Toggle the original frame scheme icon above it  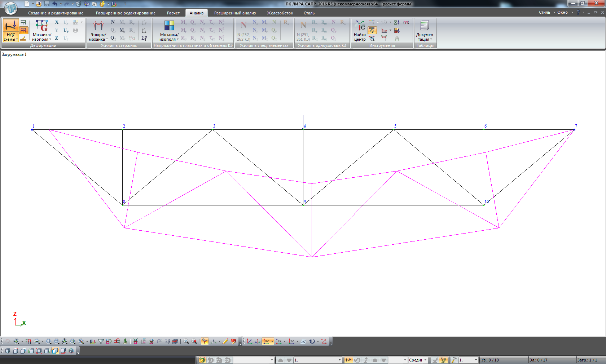23,22
